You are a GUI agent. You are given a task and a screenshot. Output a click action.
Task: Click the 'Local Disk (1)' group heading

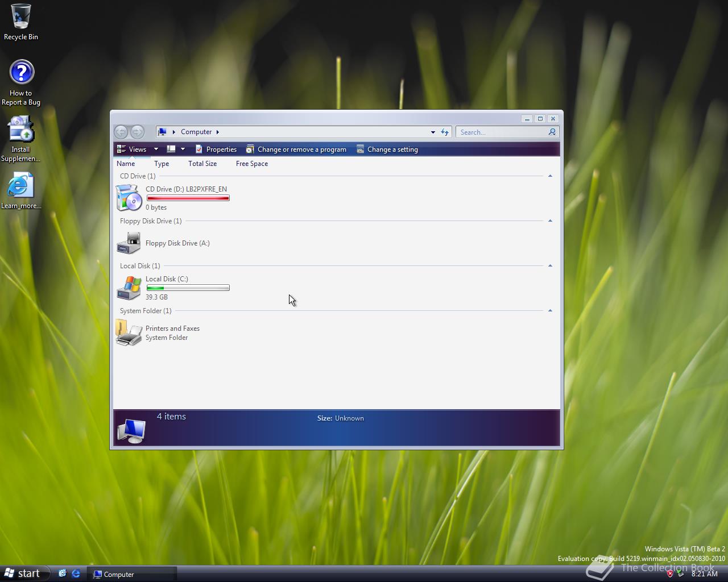[140, 266]
